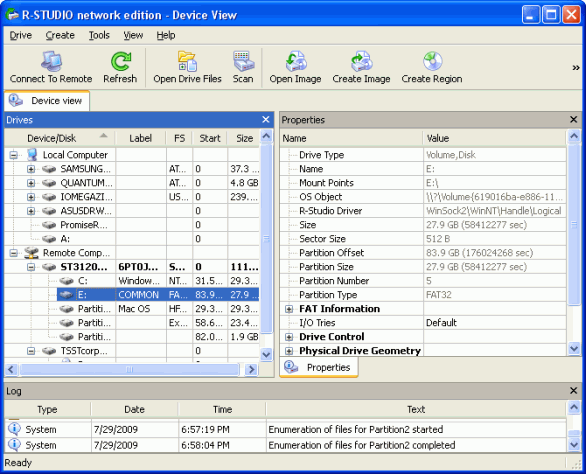Expand the SAMSUNG drive node
586x474 pixels.
31,169
